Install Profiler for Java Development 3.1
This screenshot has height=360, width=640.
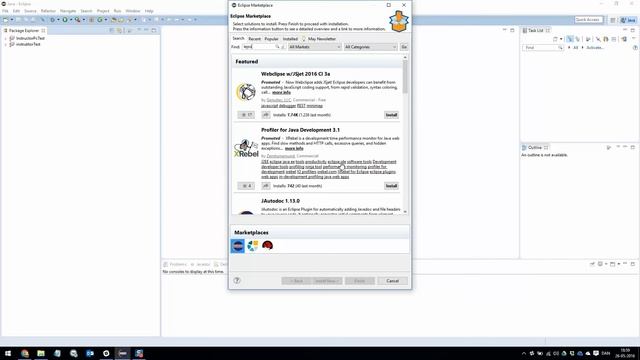tap(391, 186)
